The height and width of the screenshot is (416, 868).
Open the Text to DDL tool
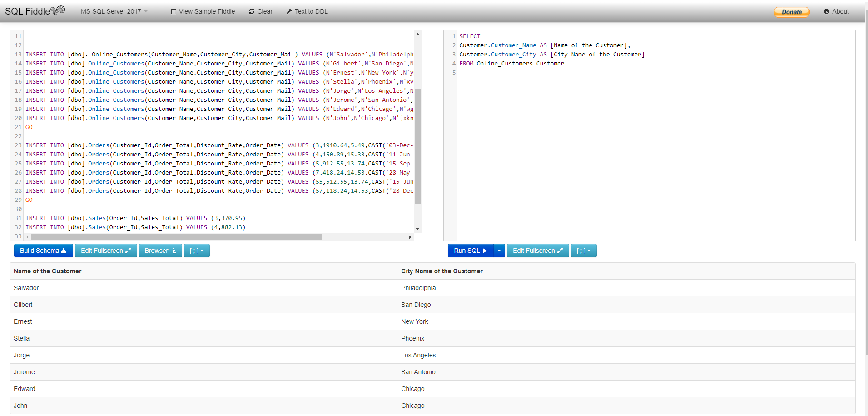click(307, 11)
